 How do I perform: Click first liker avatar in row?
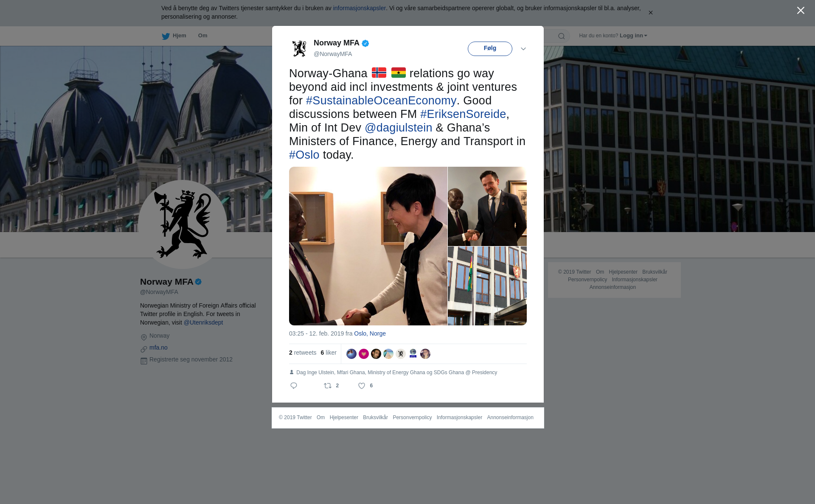351,354
